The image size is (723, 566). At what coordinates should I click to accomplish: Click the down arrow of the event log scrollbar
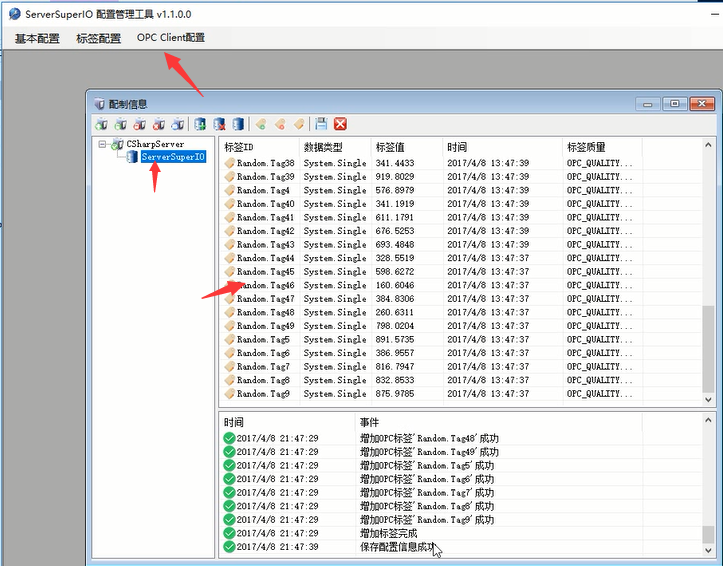(x=708, y=550)
